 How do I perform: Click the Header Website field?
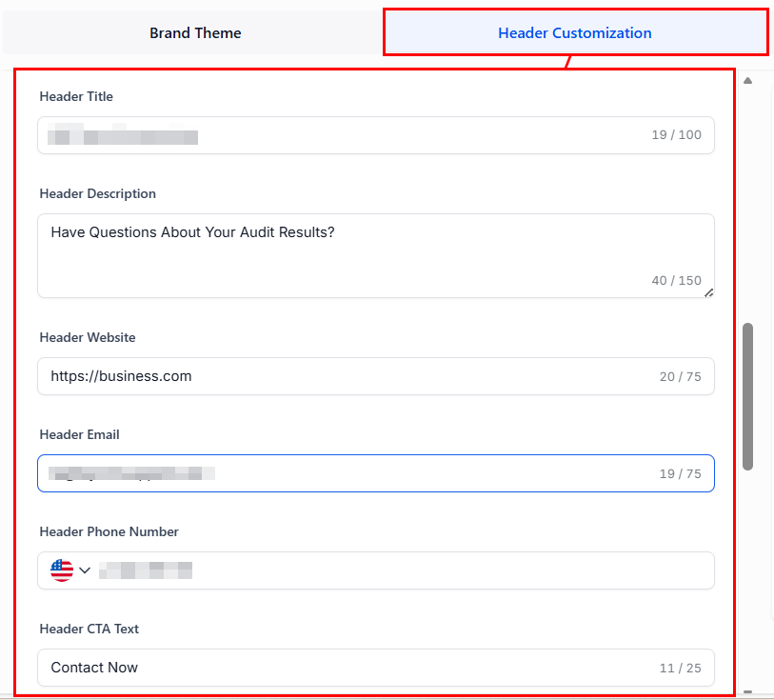[376, 376]
